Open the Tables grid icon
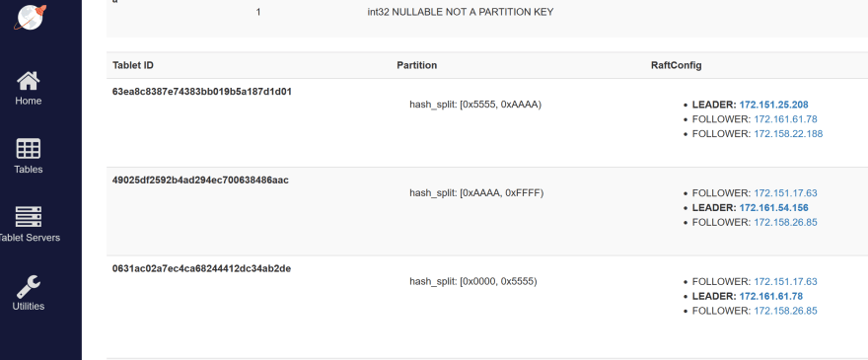Image resolution: width=868 pixels, height=360 pixels. click(x=29, y=148)
